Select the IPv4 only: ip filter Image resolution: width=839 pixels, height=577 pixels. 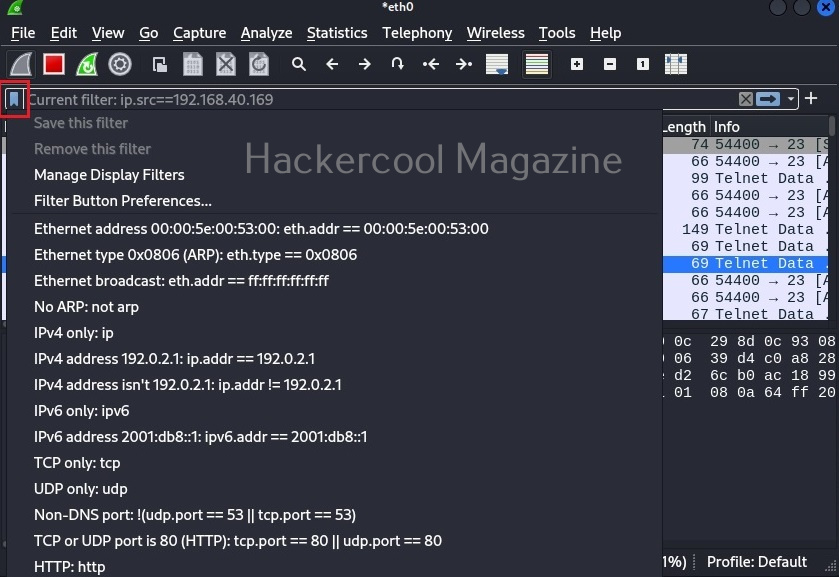click(336, 333)
